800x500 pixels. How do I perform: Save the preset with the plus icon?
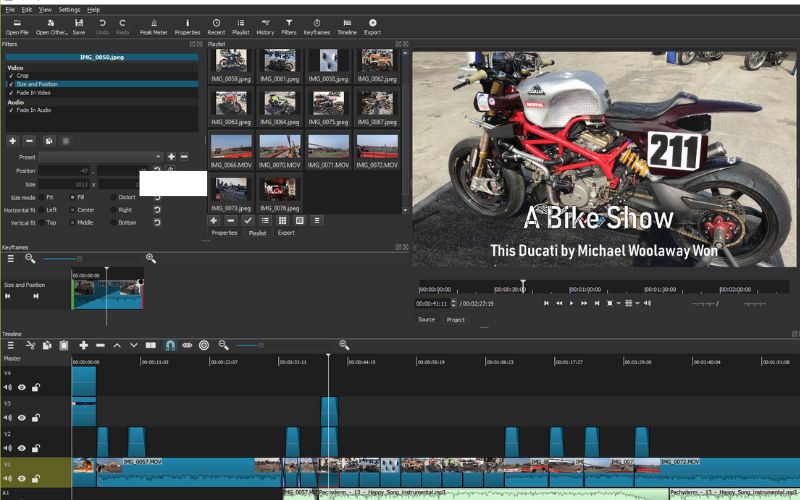click(x=171, y=157)
